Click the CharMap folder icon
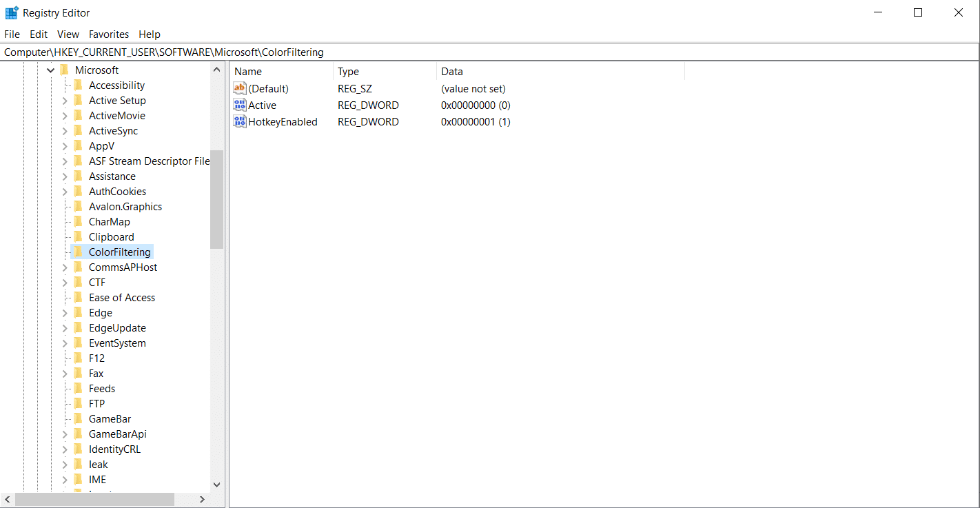This screenshot has width=980, height=508. [78, 221]
